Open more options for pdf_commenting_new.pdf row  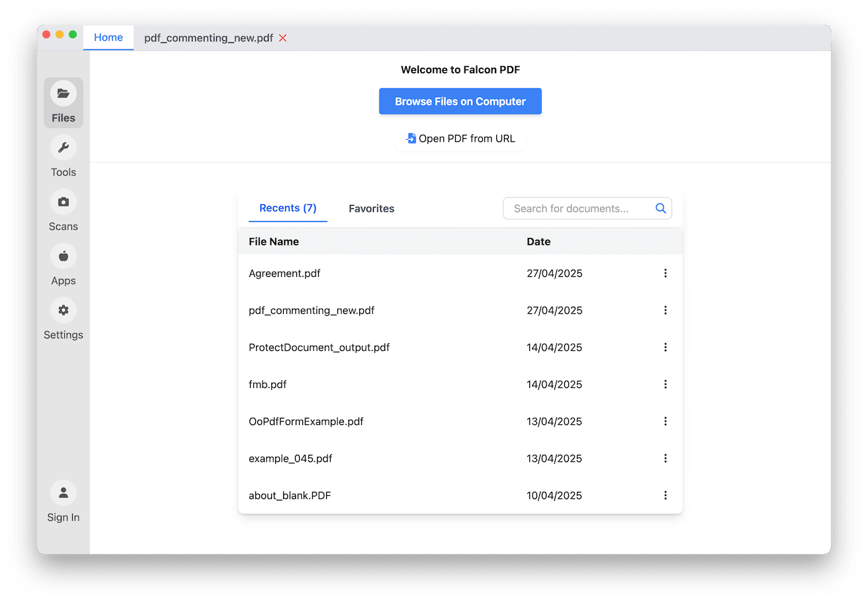click(665, 310)
